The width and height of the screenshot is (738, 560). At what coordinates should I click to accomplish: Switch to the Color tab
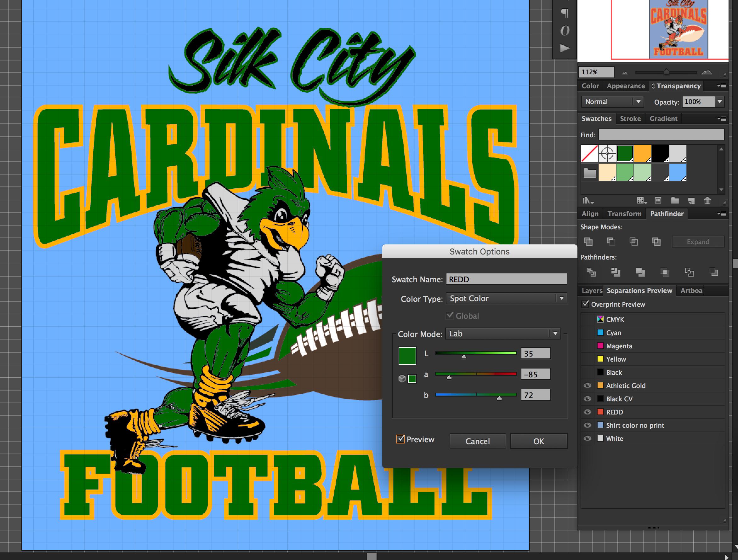click(590, 86)
